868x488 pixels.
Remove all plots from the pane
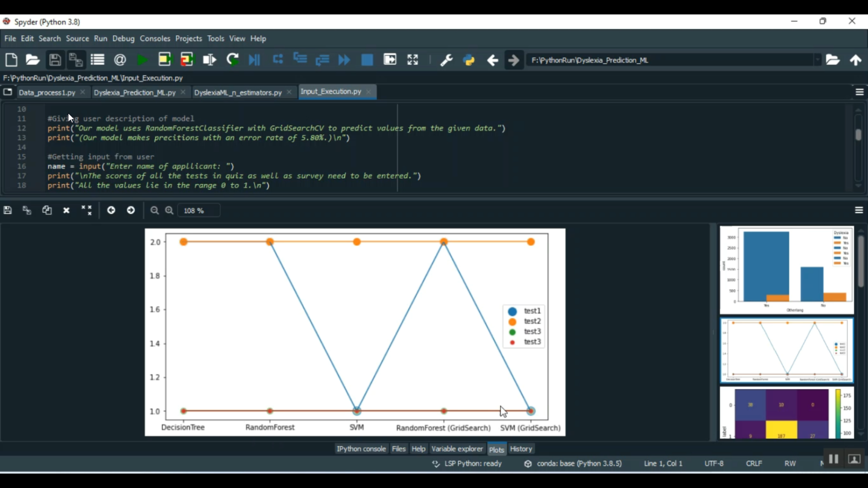[x=86, y=210]
